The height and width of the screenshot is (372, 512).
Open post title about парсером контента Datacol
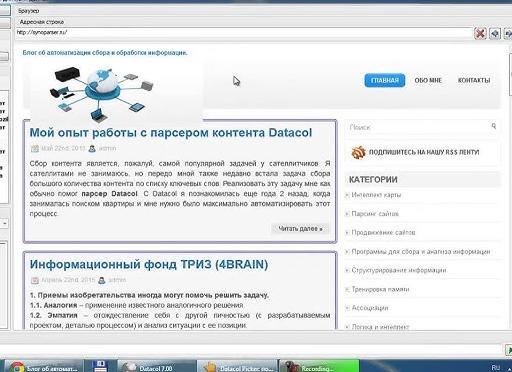pyautogui.click(x=171, y=133)
